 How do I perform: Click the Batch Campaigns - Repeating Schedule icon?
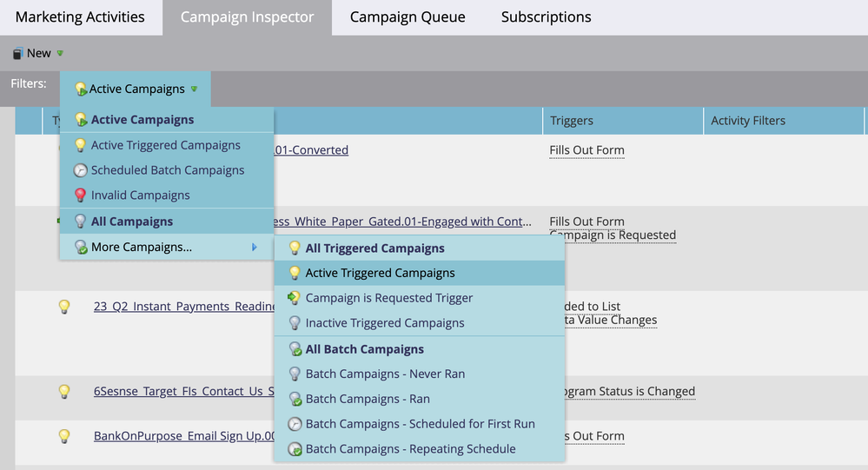click(x=295, y=449)
